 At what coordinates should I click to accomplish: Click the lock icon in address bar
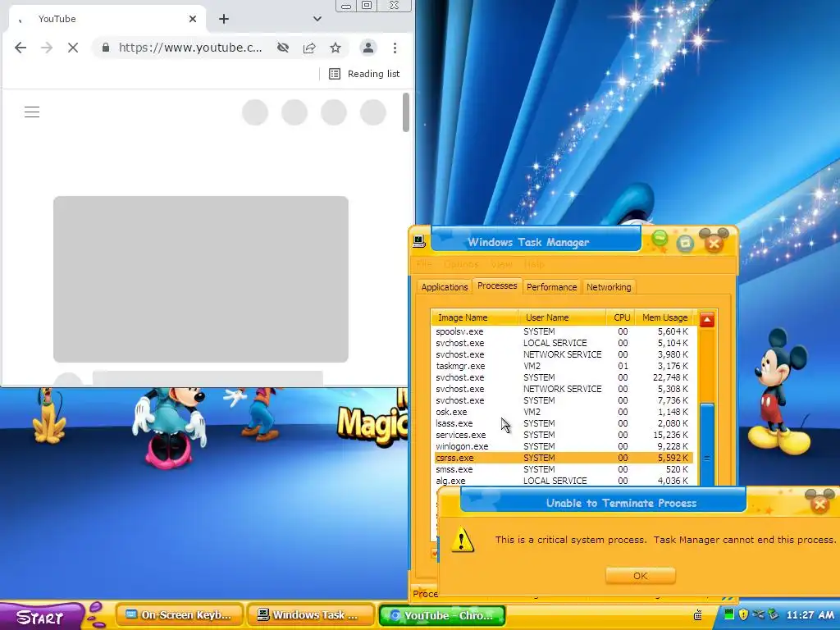(106, 48)
